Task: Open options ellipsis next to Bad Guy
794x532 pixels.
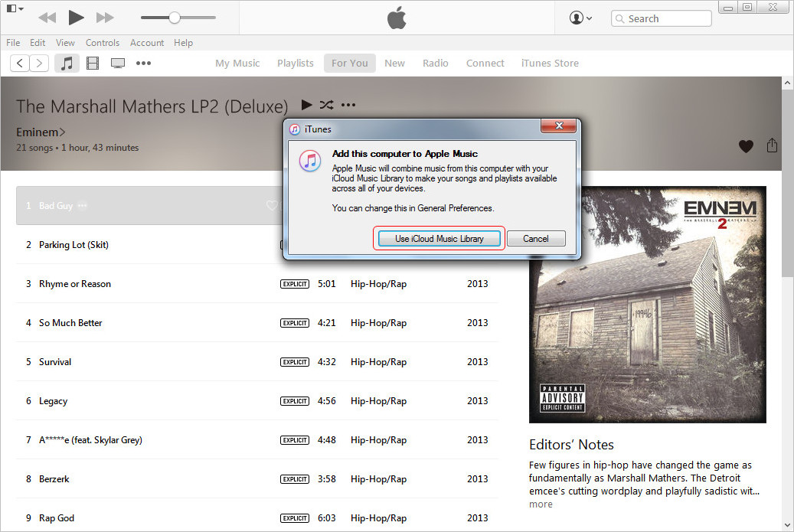Action: [x=83, y=205]
